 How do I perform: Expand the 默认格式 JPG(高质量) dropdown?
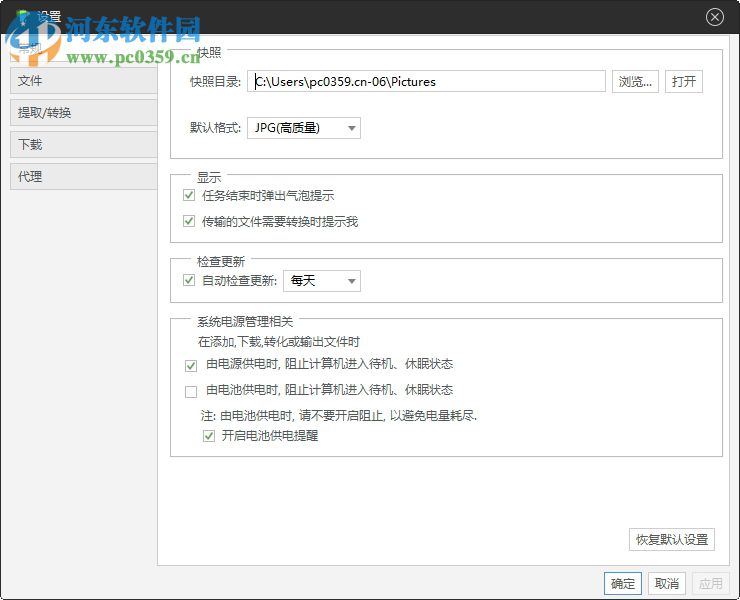tap(304, 128)
